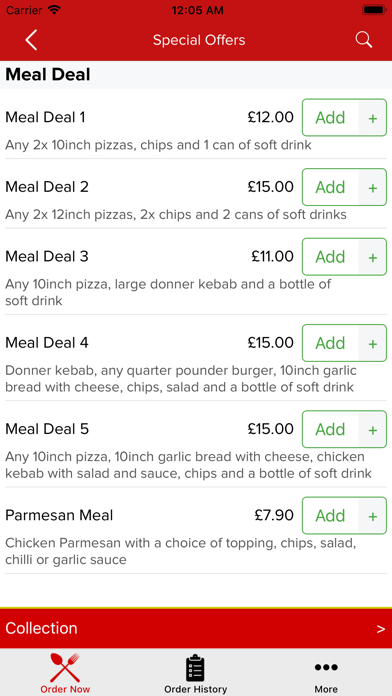Tap the plus icon for Meal Deal 3
This screenshot has width=392, height=696.
click(x=372, y=257)
